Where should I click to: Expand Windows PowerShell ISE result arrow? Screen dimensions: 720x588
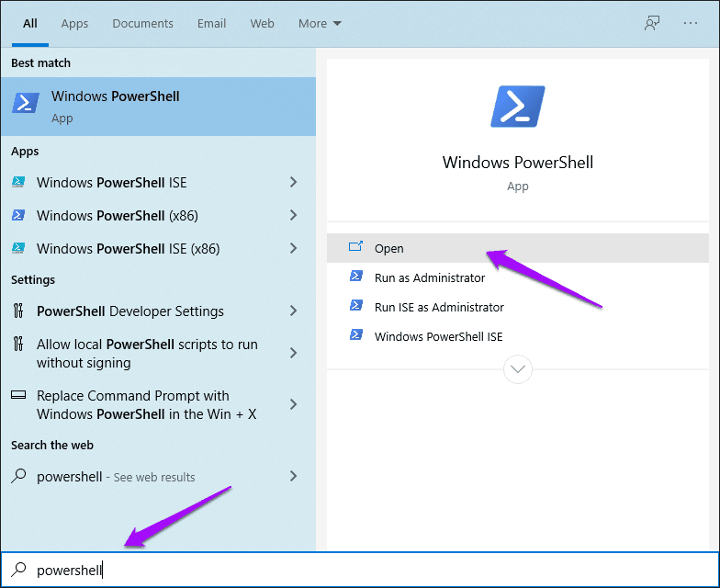[x=294, y=183]
